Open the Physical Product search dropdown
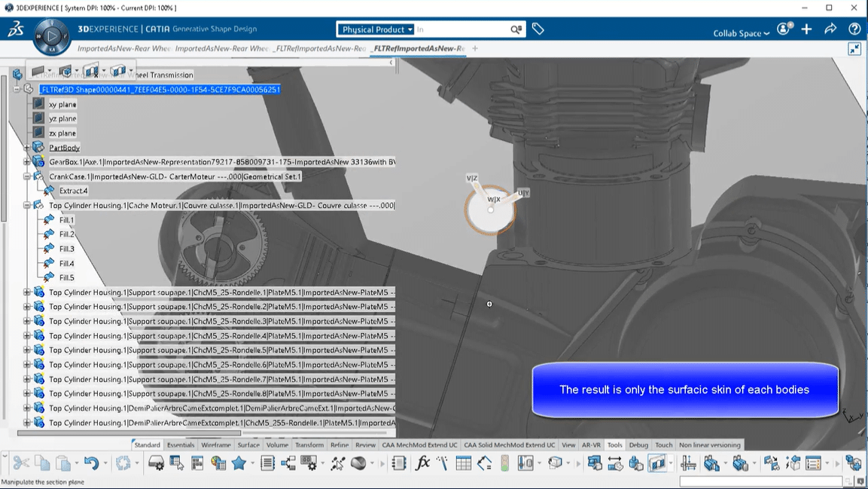Screen dimensions: 868x489 pos(376,29)
